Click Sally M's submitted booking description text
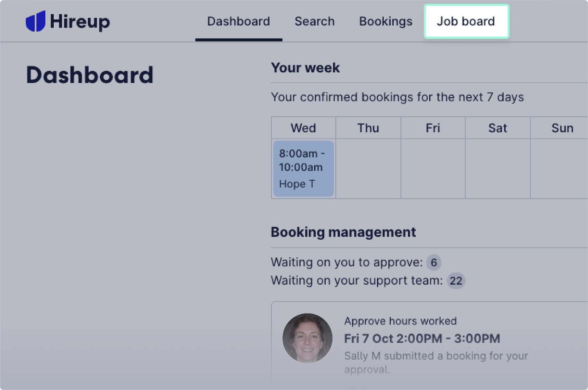Image resolution: width=588 pixels, height=390 pixels. (435, 363)
